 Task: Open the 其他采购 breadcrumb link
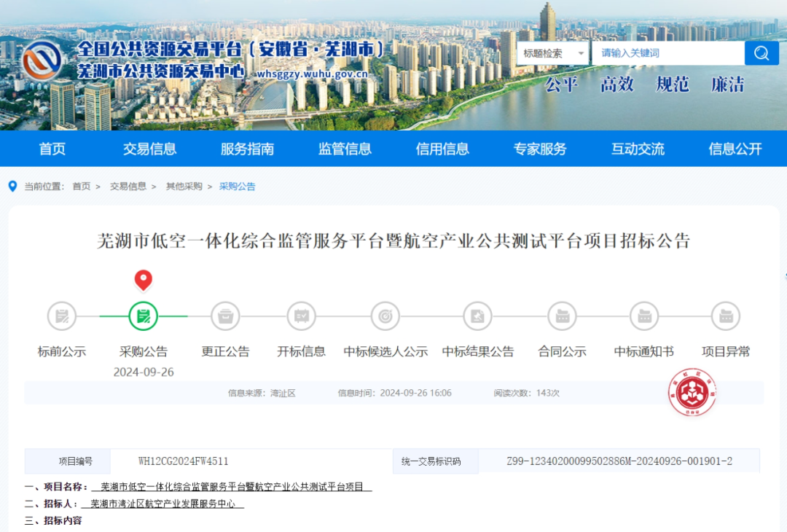[183, 186]
